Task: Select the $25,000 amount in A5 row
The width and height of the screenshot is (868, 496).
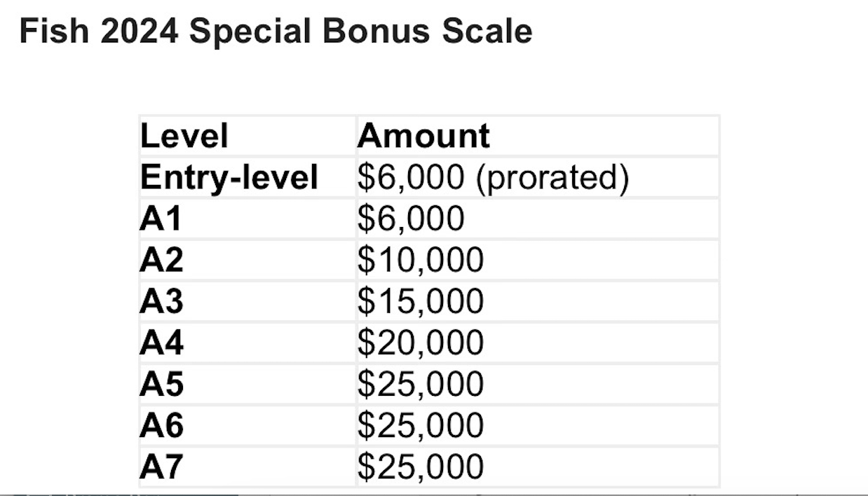Action: pyautogui.click(x=421, y=385)
